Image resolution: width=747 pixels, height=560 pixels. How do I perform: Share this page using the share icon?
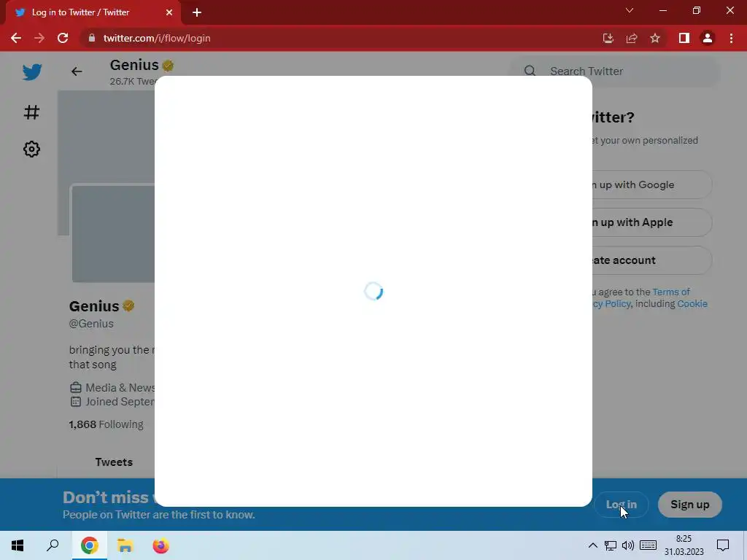point(632,38)
